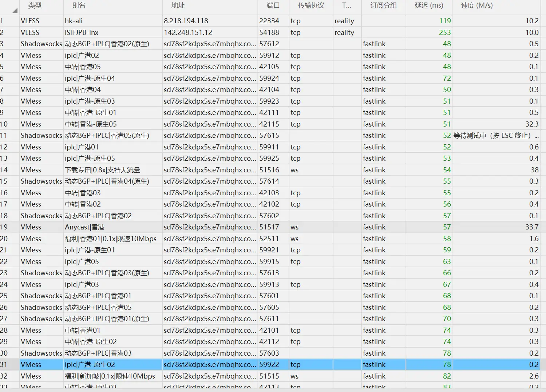Click highlighted iplc|广港-原生02 row
The image size is (546, 392).
tap(90, 365)
